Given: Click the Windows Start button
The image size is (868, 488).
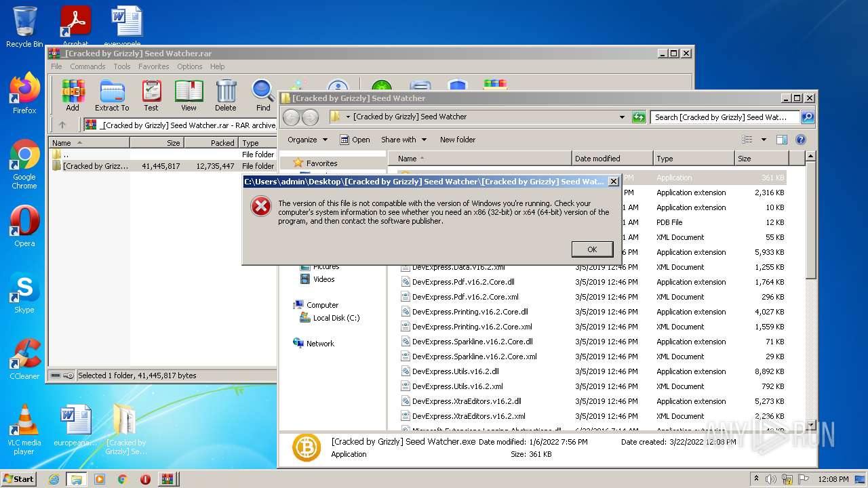Looking at the screenshot, I should pyautogui.click(x=19, y=479).
